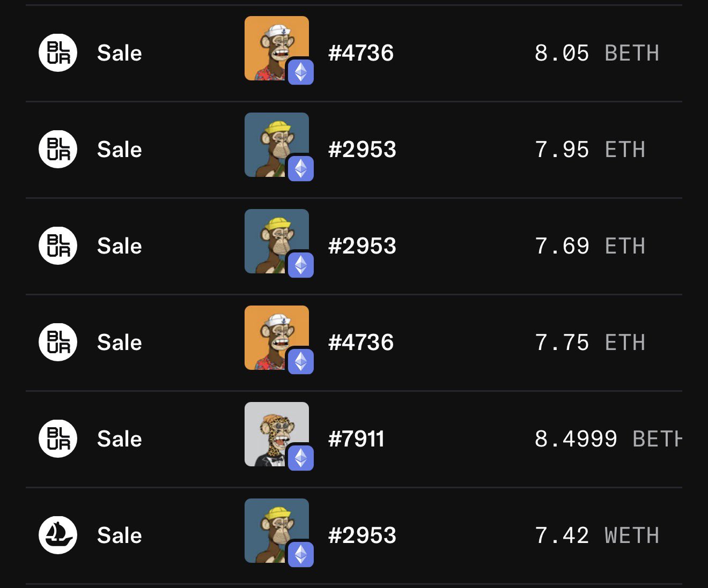Click the OpenSea sailboat icon
This screenshot has height=588, width=708.
58,535
